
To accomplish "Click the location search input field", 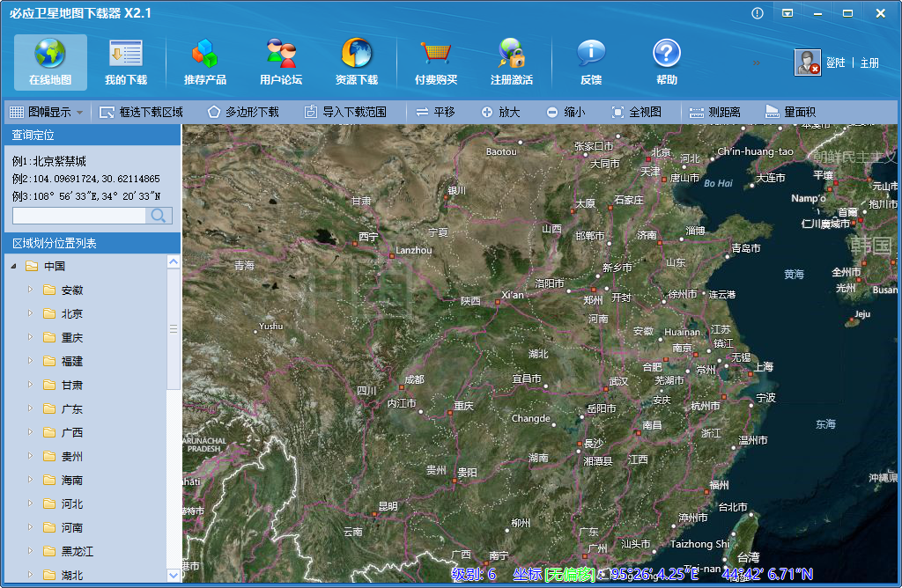I will tap(78, 216).
